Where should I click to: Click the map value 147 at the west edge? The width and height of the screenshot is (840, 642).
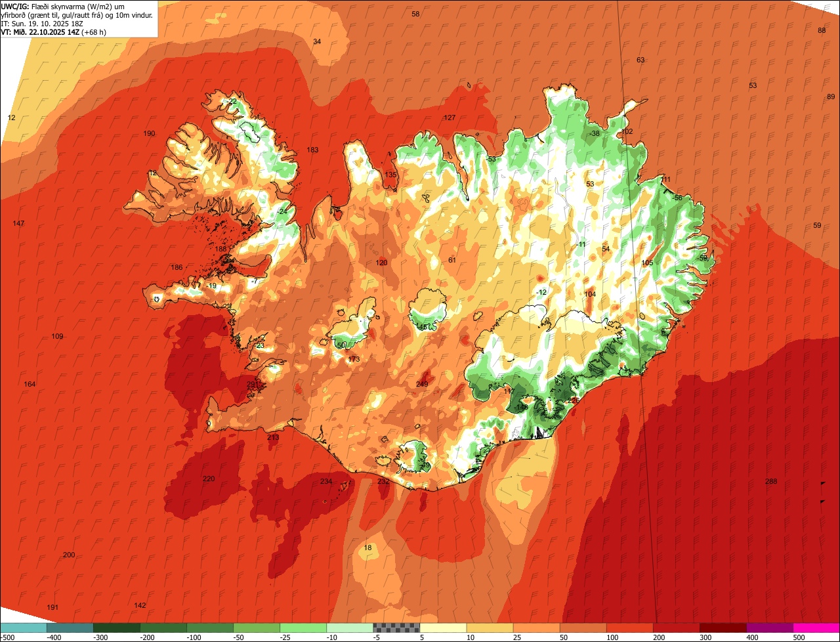coord(18,223)
